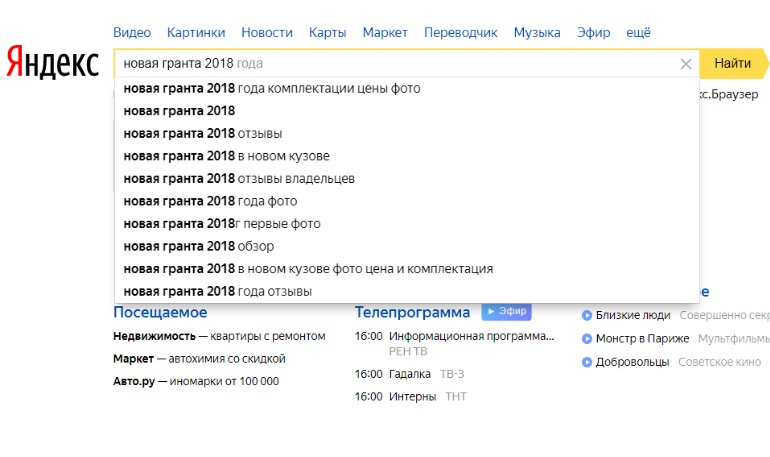The height and width of the screenshot is (457, 770).
Task: Open the Интерны ТНТ listing
Action: tap(412, 397)
